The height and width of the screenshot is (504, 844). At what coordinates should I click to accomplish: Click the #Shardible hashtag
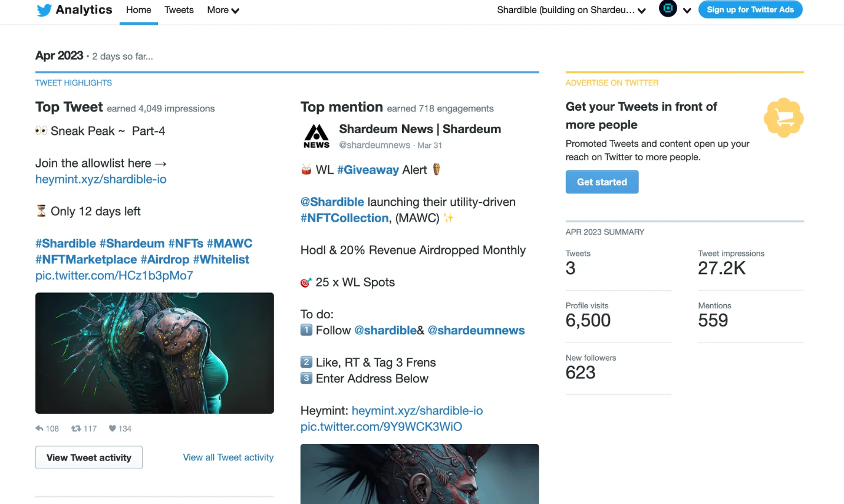click(65, 243)
